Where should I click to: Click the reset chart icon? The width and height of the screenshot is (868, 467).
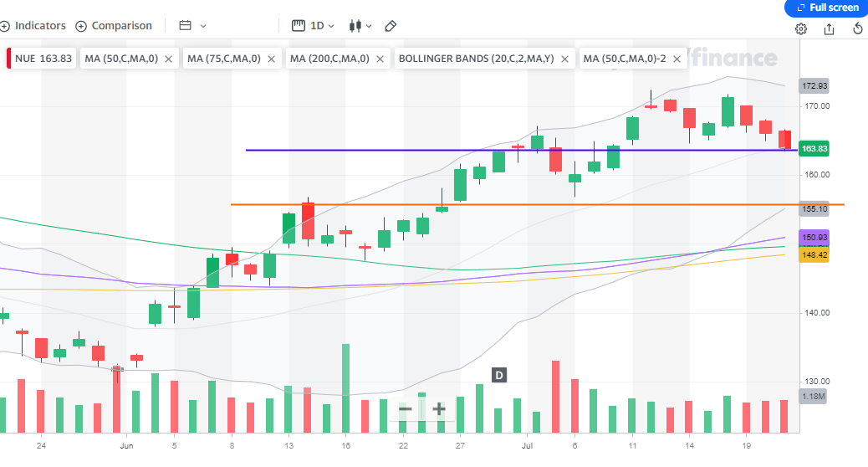[857, 28]
